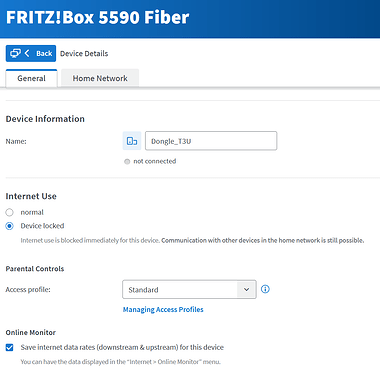Switch to the Home Network tab
The image size is (380, 374).
tap(100, 78)
